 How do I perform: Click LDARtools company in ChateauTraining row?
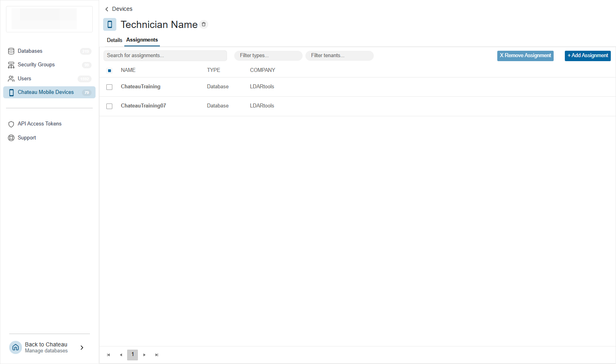(x=262, y=87)
